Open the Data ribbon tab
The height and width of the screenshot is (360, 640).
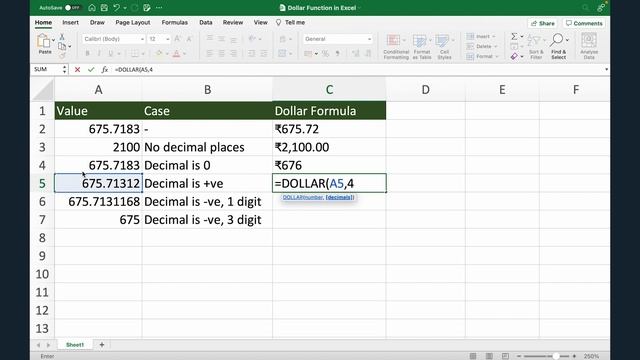click(206, 22)
